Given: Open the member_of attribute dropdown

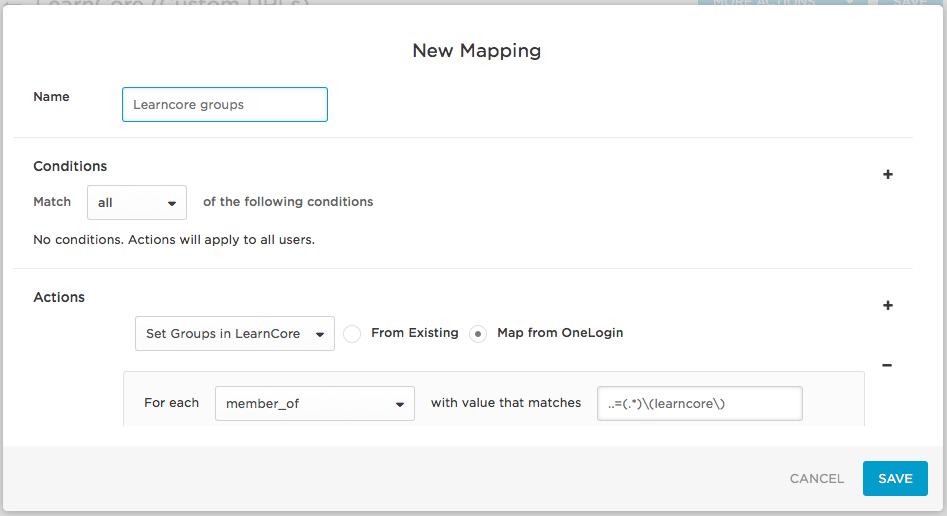Looking at the screenshot, I should [x=315, y=403].
